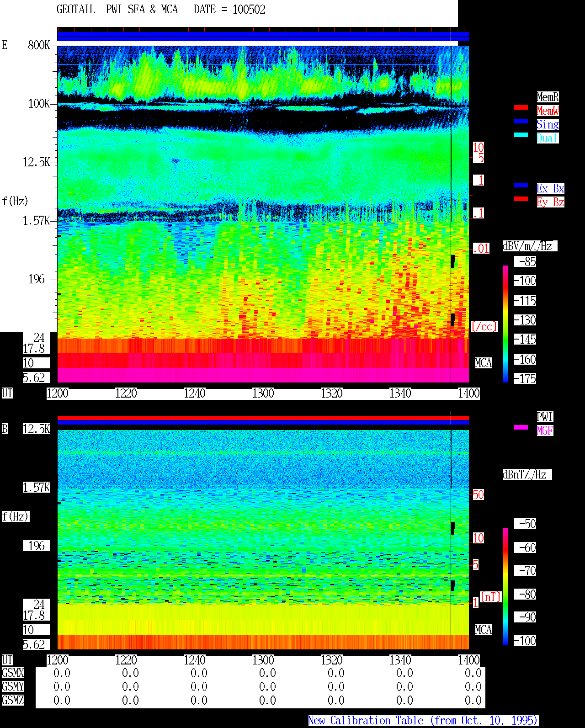585x728 pixels.
Task: Click the dBnT/√Hz color scale bar
Action: tap(505, 586)
